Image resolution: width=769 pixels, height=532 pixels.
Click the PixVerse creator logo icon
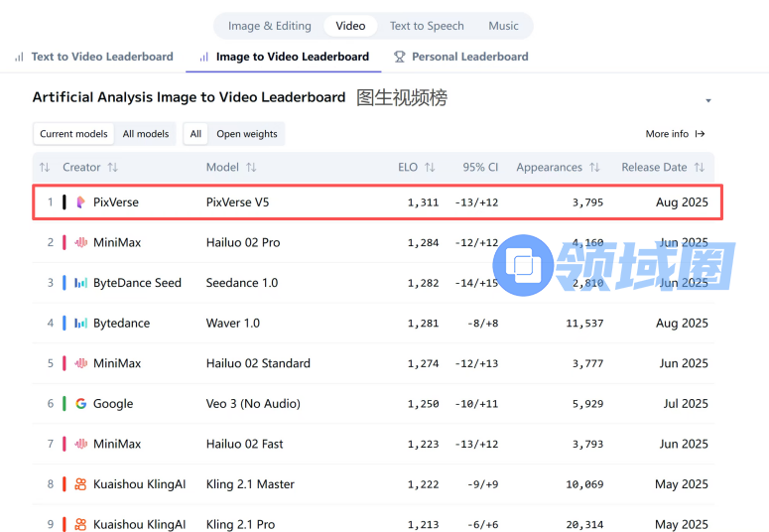(80, 202)
